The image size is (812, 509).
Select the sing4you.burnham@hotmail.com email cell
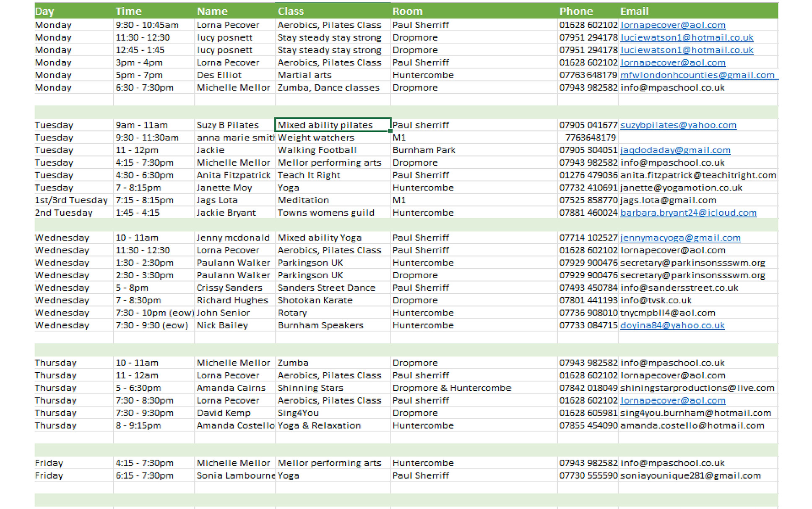click(698, 413)
